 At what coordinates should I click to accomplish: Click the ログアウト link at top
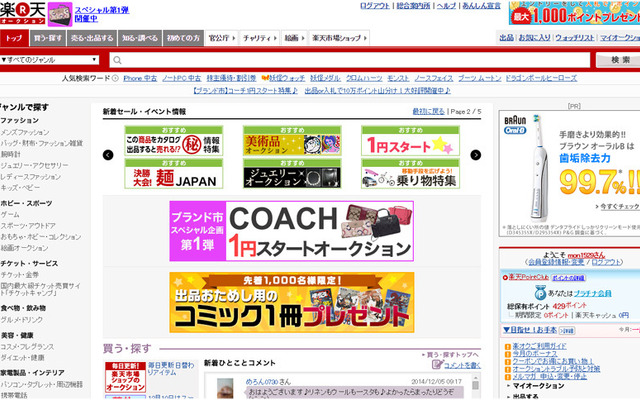[375, 6]
